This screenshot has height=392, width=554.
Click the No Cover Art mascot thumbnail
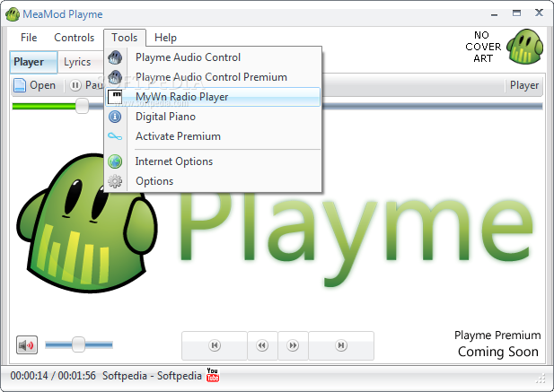click(x=524, y=47)
